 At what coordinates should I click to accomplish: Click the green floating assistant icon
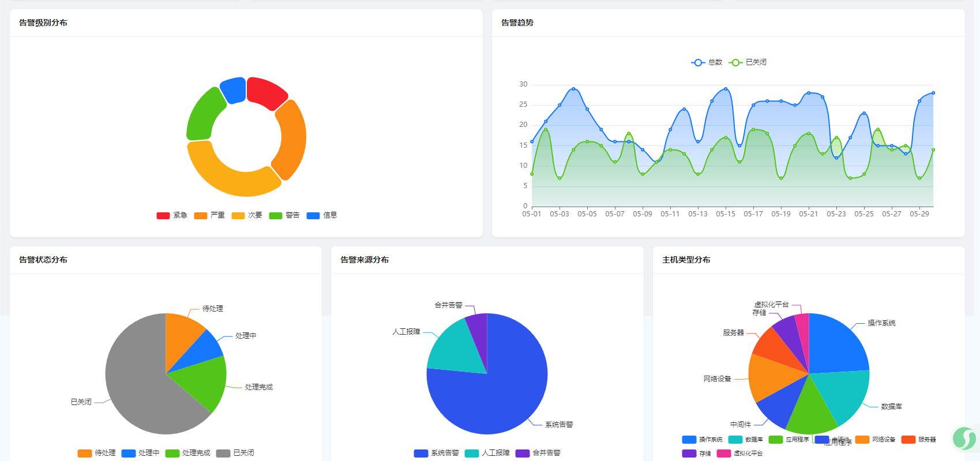pyautogui.click(x=964, y=438)
